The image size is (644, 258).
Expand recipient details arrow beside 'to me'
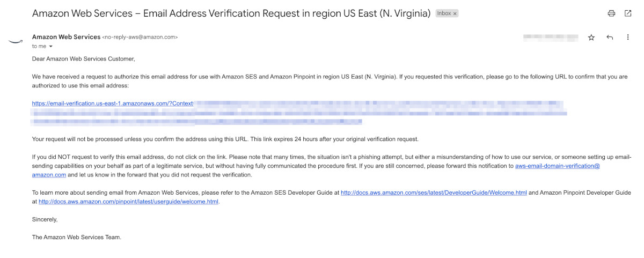click(51, 46)
